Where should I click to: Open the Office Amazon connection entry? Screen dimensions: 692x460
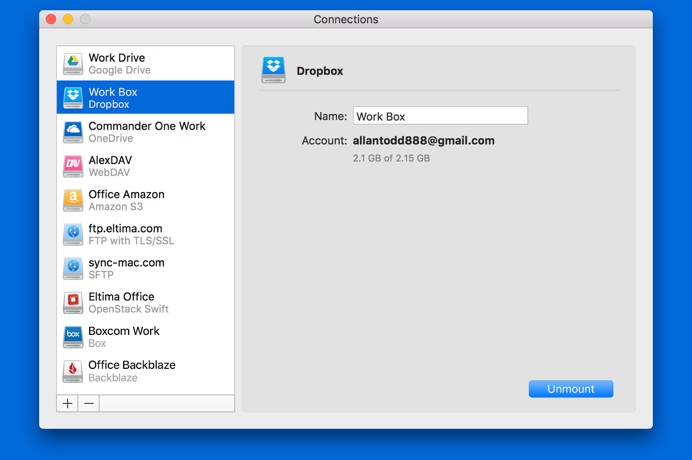coord(146,200)
